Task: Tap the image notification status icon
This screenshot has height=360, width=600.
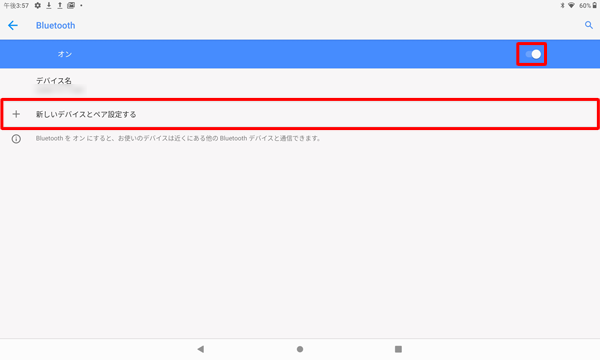Action: 71,5
